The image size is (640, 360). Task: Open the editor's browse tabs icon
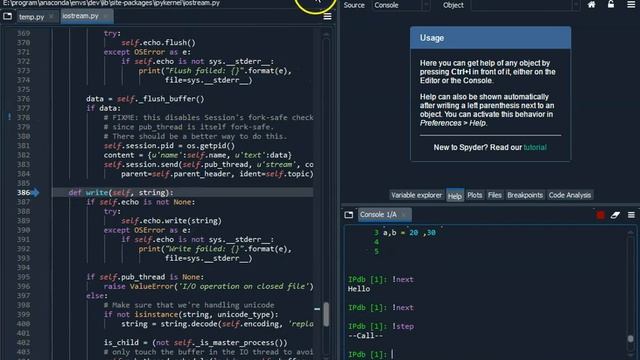pos(7,16)
